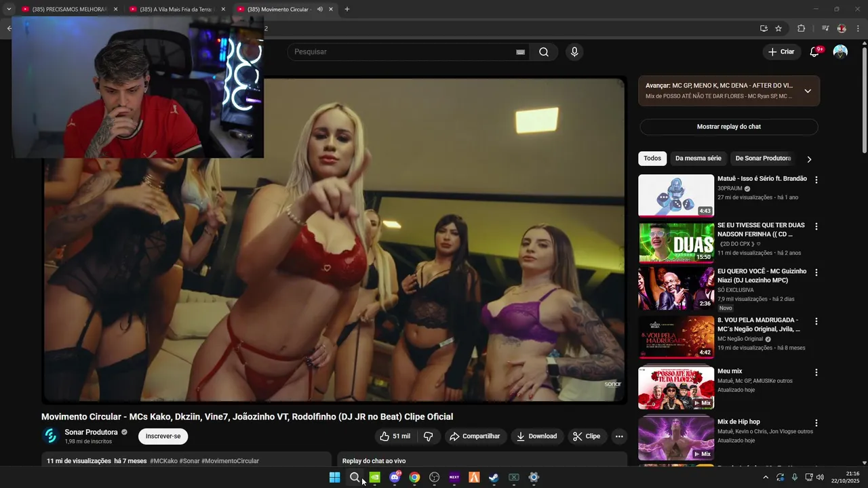Click the search magnifier button on YouTube
The width and height of the screenshot is (868, 488).
544,52
